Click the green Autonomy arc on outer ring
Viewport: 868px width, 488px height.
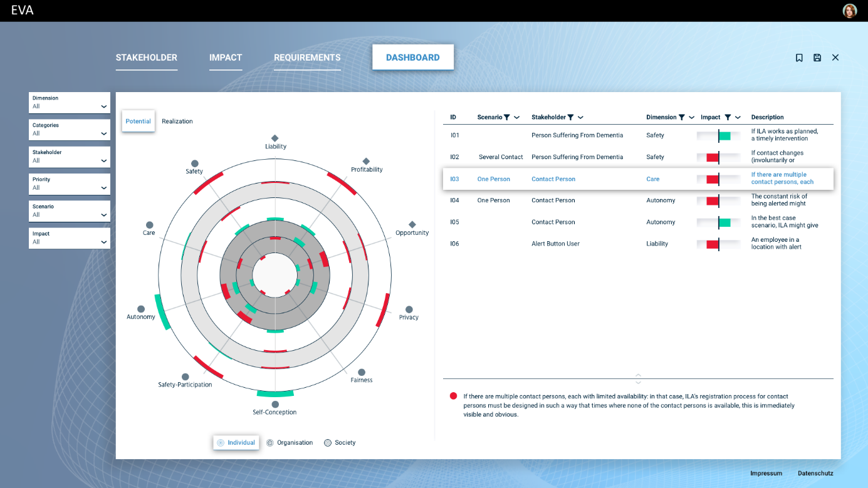pyautogui.click(x=162, y=312)
